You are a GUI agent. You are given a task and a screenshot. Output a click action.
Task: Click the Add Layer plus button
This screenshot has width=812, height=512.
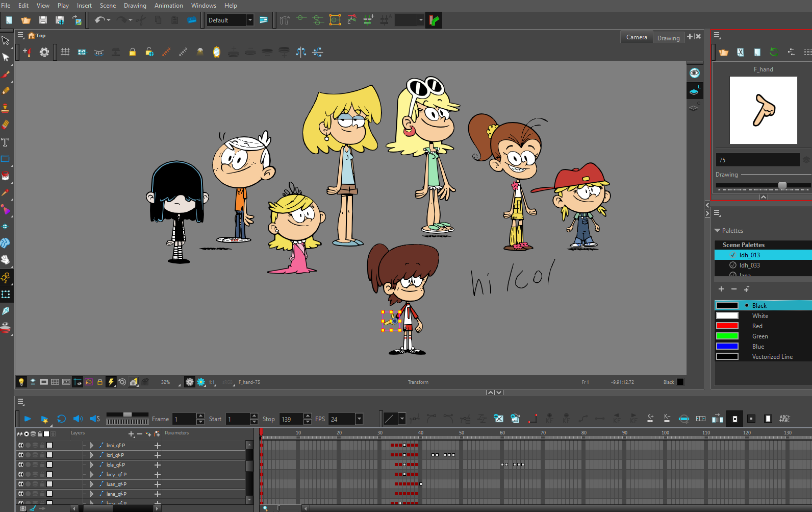pos(131,434)
